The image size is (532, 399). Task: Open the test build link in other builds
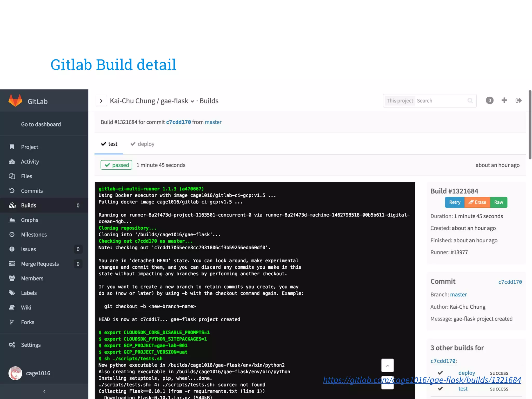[463, 389]
